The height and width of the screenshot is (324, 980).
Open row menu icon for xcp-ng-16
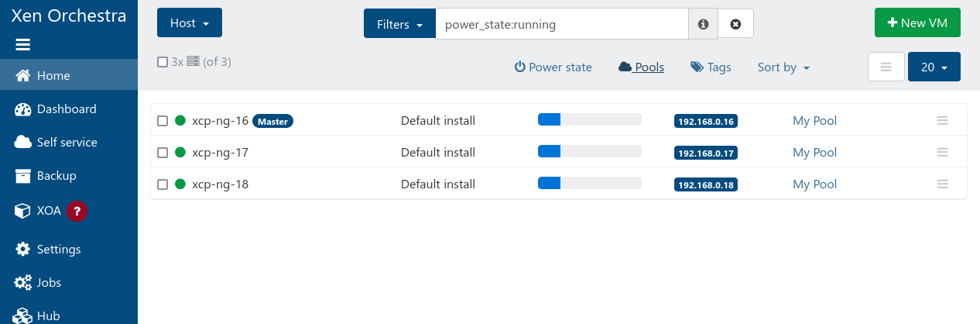942,121
